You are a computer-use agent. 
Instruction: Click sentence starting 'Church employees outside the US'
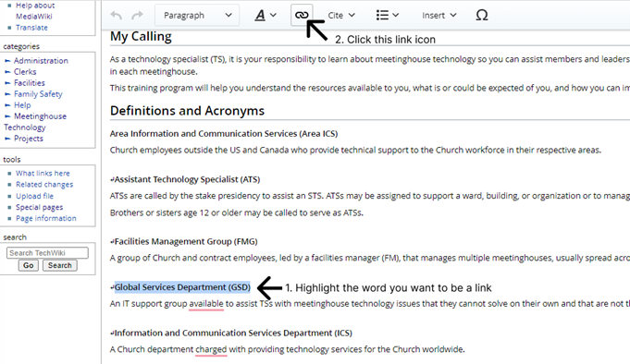[355, 150]
